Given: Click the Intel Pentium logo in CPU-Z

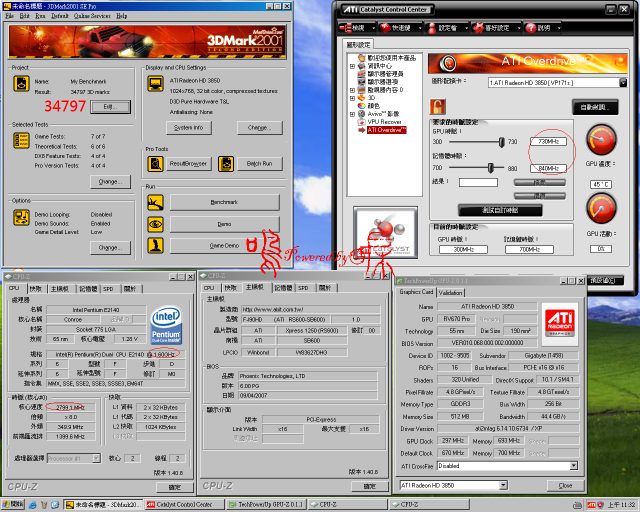Looking at the screenshot, I should (x=166, y=325).
